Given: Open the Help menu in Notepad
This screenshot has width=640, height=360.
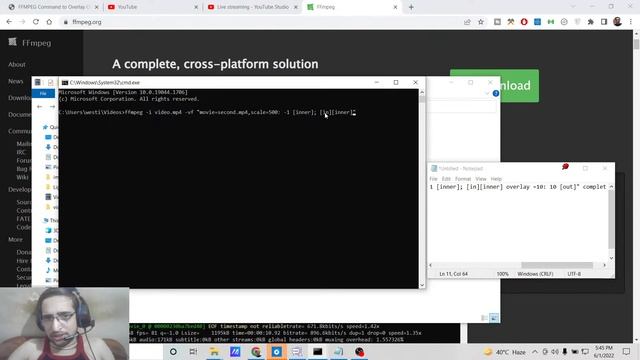Looking at the screenshot, I should tap(496, 179).
